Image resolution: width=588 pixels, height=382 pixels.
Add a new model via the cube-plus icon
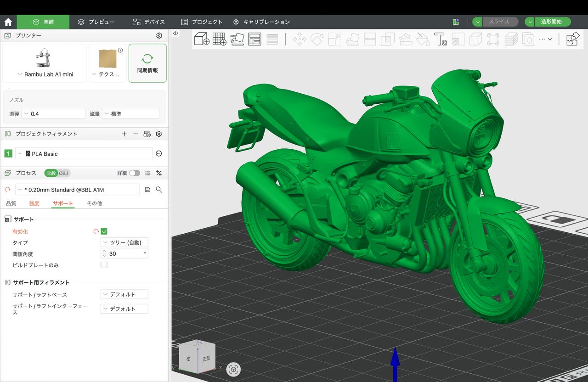[x=201, y=39]
